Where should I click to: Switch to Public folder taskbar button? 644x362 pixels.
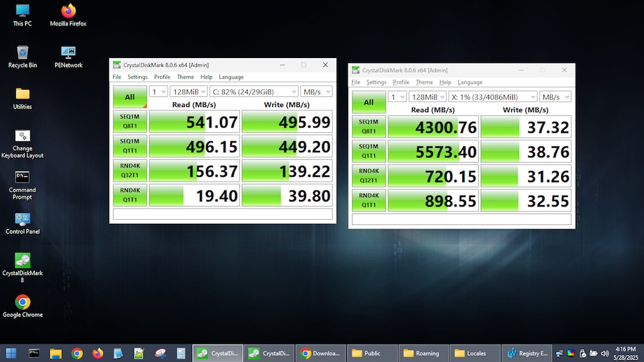372,353
